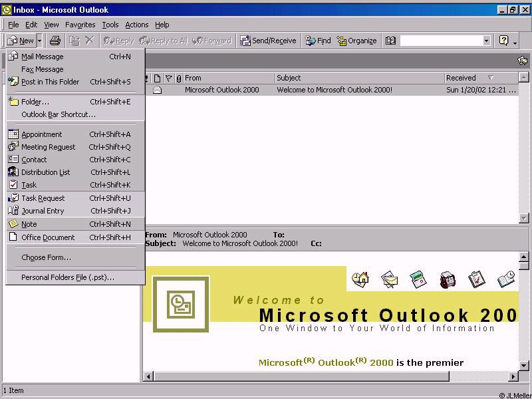Click message list scrollbar up arrow
The width and height of the screenshot is (532, 399).
coord(523,77)
